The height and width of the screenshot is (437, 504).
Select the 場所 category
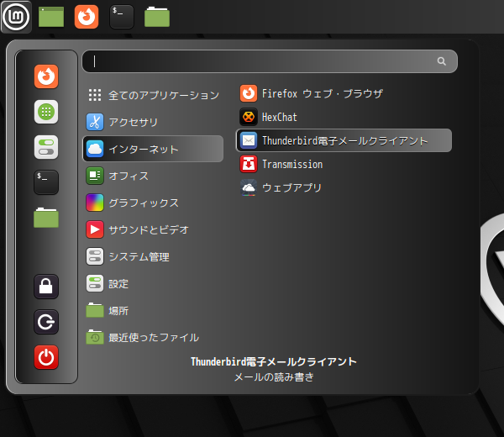point(153,311)
